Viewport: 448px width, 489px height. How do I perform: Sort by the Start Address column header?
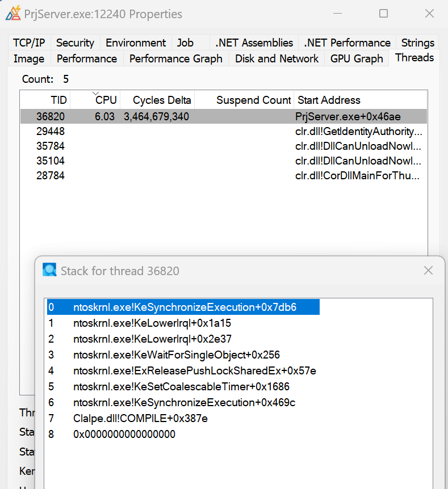[329, 100]
